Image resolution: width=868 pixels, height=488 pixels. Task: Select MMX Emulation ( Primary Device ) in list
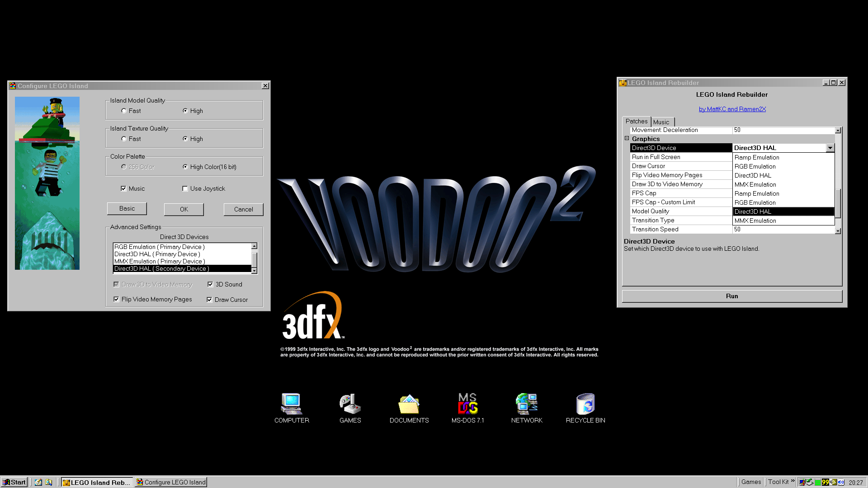pos(182,261)
